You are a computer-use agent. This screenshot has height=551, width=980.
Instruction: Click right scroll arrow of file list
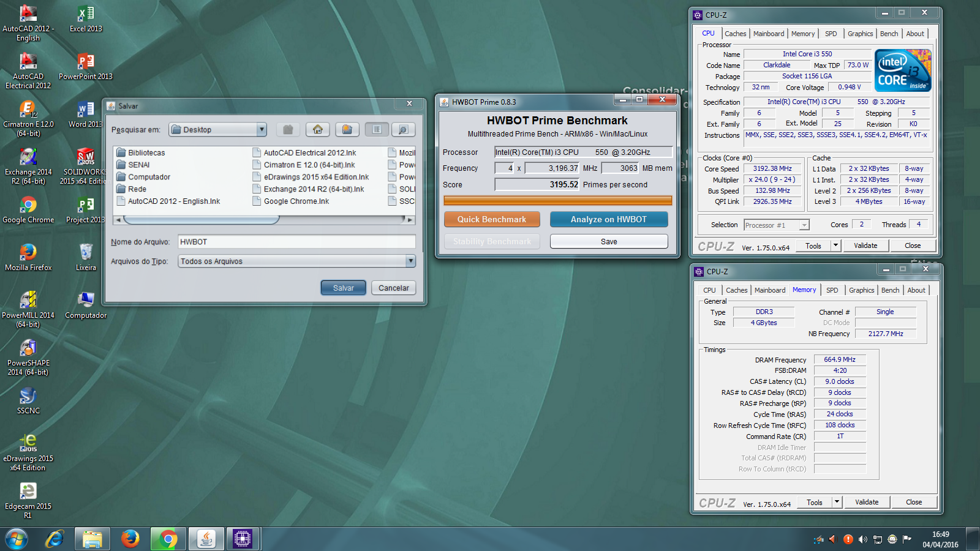[410, 219]
